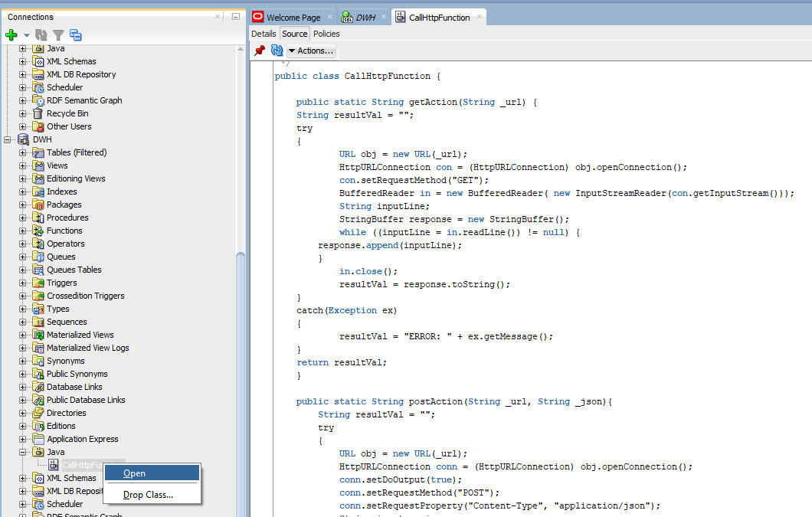812x517 pixels.
Task: Open the Actions... button menu
Action: pyautogui.click(x=311, y=51)
